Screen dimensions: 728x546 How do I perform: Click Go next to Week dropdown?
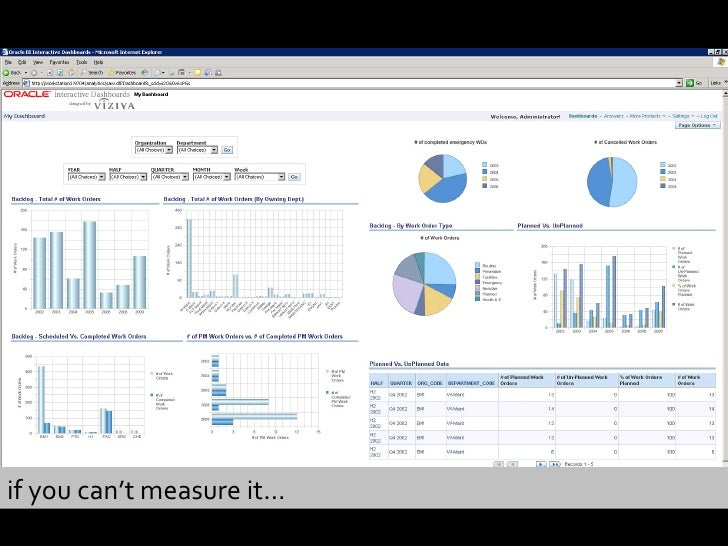[294, 177]
